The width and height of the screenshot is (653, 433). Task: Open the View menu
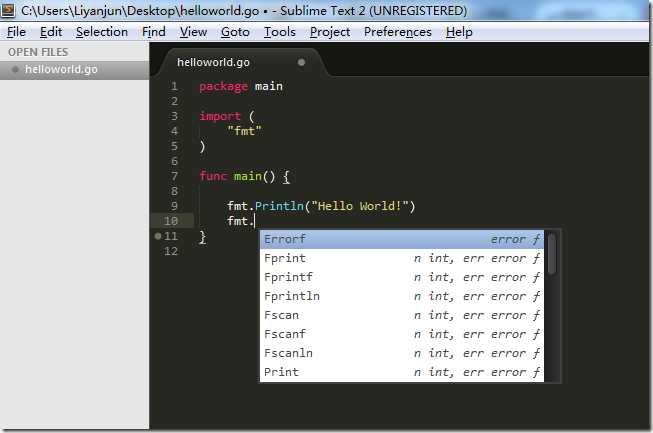(193, 32)
